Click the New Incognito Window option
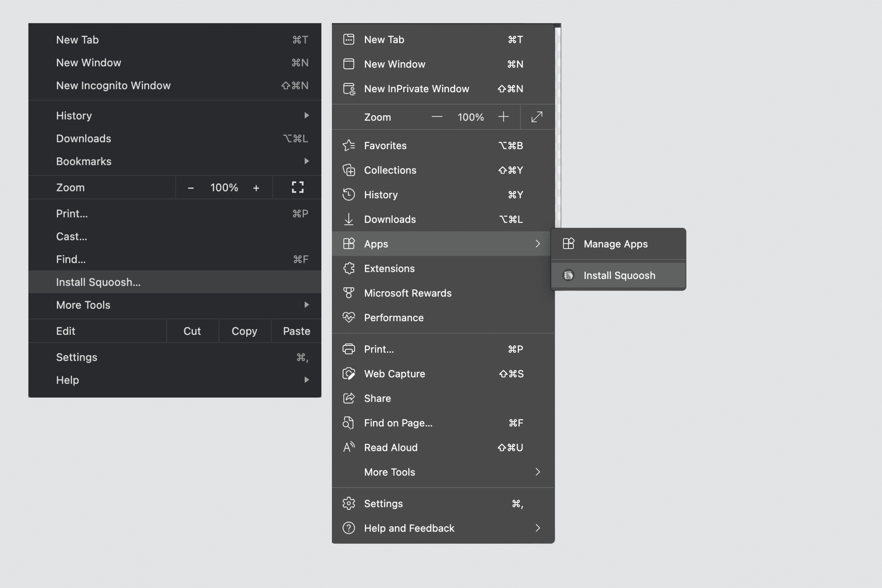The image size is (882, 588). coord(113,85)
